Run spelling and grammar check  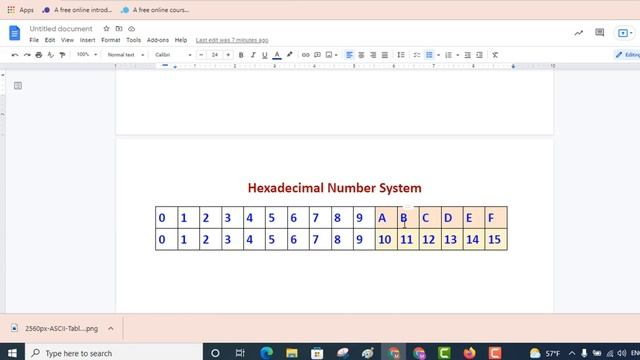[50, 55]
